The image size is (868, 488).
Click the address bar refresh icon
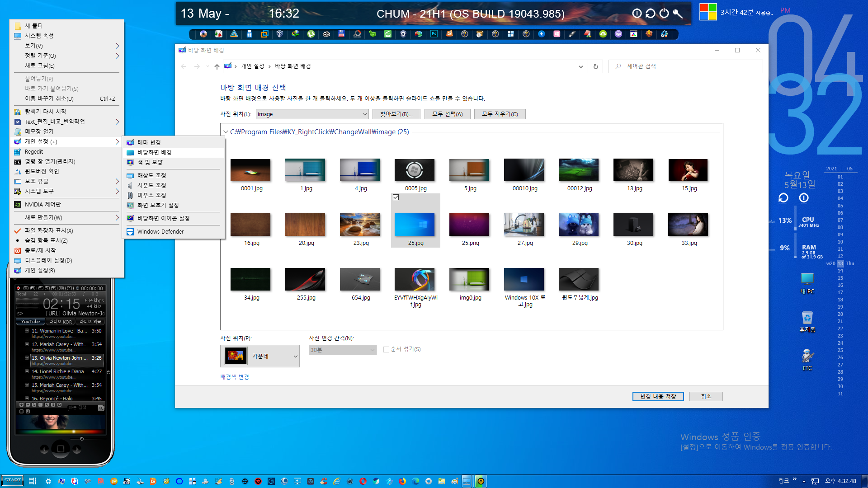[x=595, y=66]
